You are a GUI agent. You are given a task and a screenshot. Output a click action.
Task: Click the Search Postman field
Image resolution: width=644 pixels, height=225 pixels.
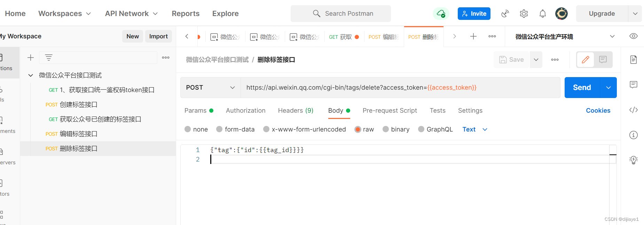[x=341, y=14]
